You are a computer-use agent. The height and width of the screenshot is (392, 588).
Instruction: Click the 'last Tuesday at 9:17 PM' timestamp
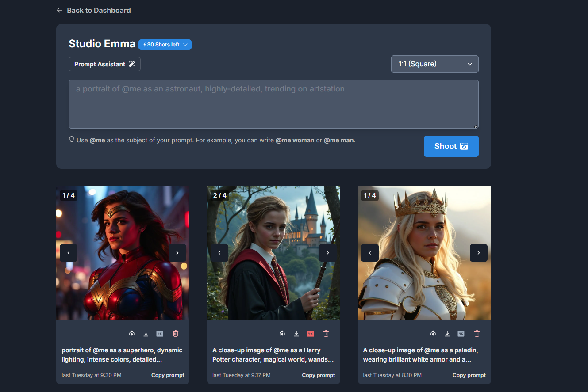coord(242,375)
